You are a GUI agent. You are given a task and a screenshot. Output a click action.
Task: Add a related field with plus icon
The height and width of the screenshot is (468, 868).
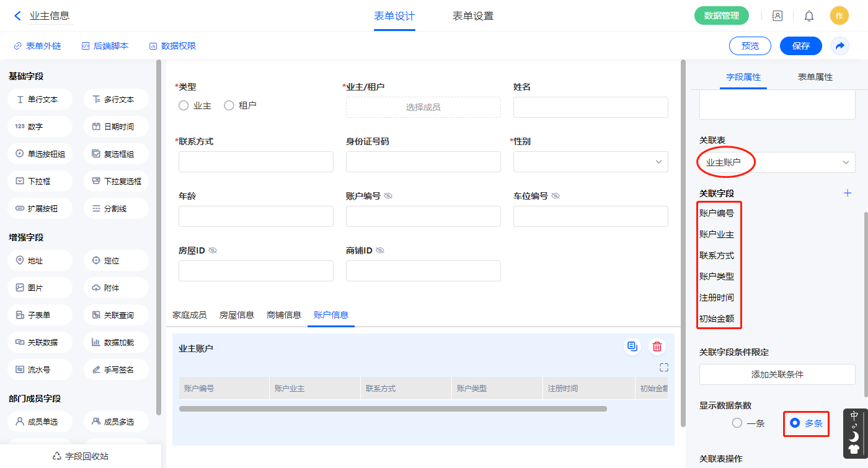(x=848, y=193)
